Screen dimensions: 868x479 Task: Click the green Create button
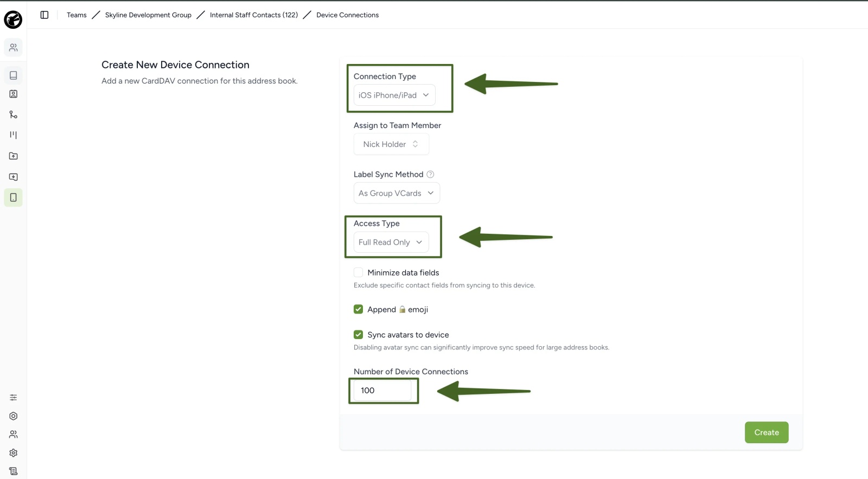point(767,432)
